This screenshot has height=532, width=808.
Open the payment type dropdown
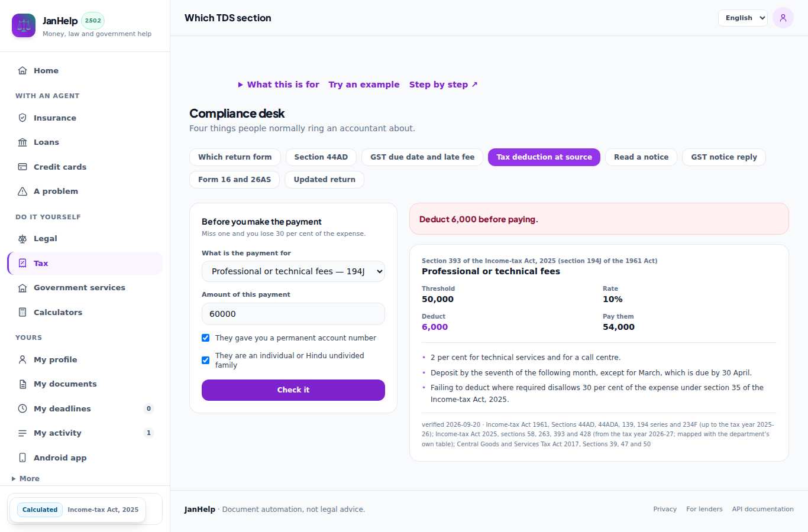click(293, 271)
